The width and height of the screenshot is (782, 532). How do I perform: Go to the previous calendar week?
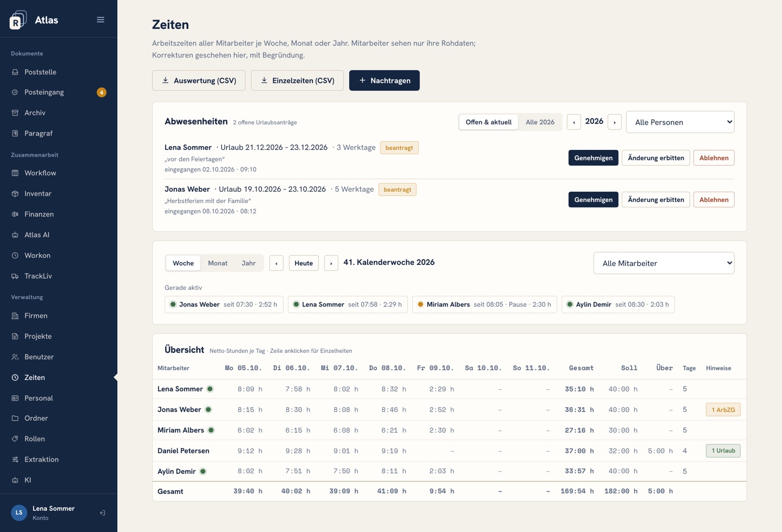276,263
